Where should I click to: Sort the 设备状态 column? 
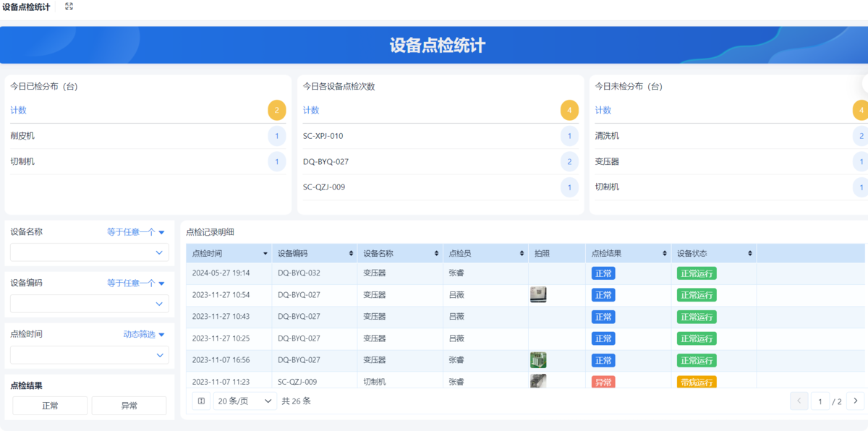click(x=751, y=254)
